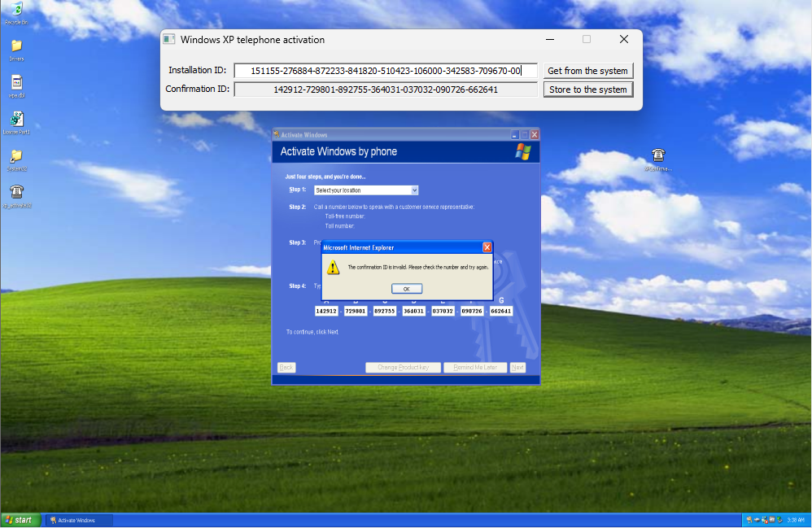Click the phone shortcut on the right desktop area
812x528 pixels.
coord(658,155)
